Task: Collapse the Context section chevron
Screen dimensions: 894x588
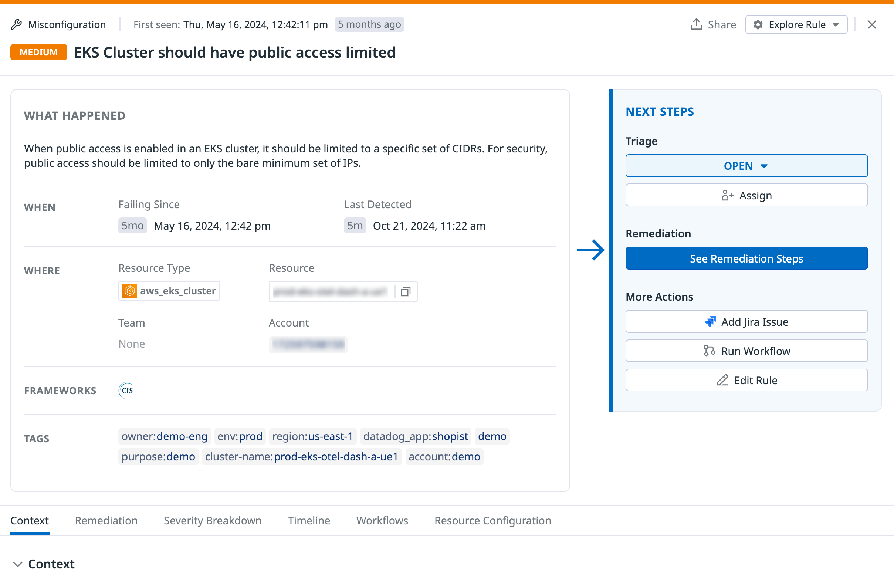Action: click(17, 564)
